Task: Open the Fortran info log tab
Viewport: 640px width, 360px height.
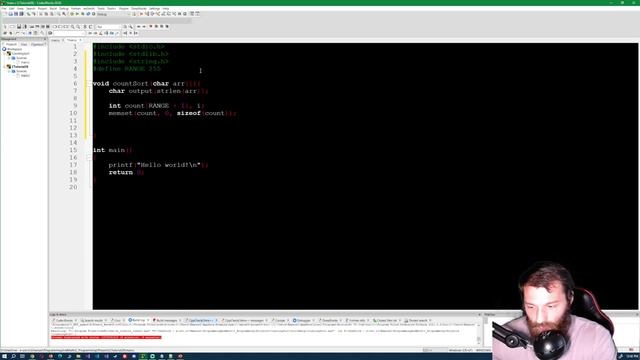Action: (x=357, y=320)
